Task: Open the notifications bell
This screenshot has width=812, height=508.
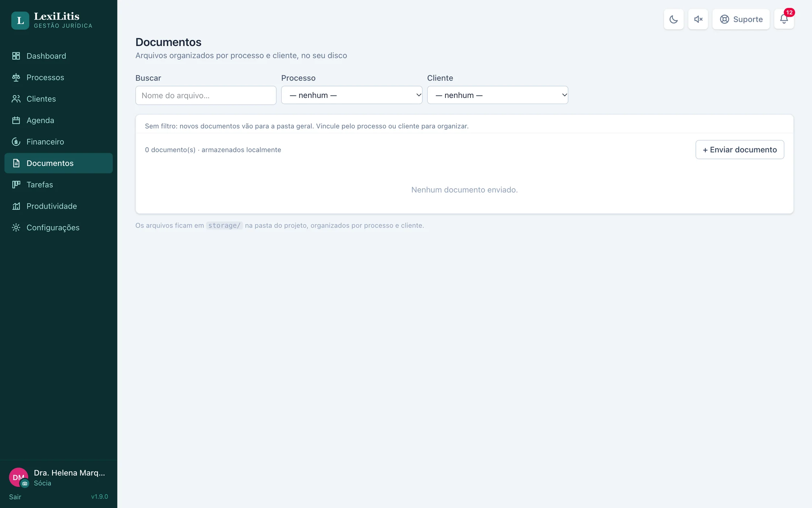Action: click(784, 19)
